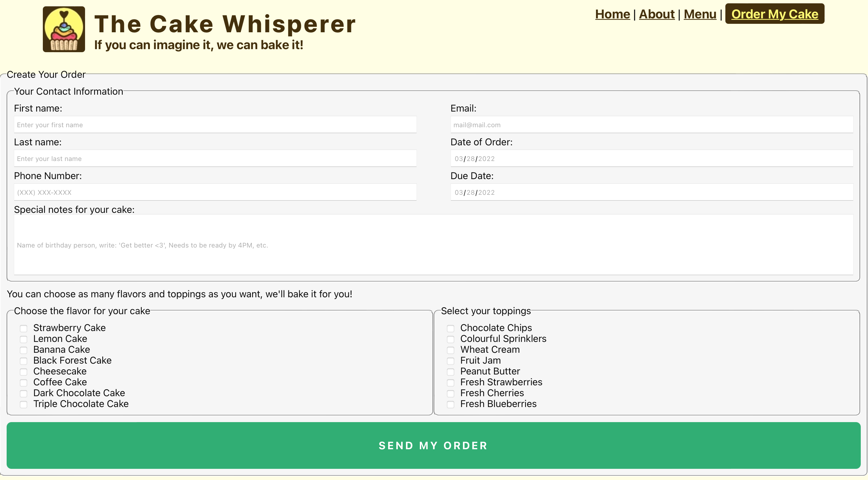Open the Menu navigation link
The height and width of the screenshot is (480, 868).
pyautogui.click(x=700, y=14)
